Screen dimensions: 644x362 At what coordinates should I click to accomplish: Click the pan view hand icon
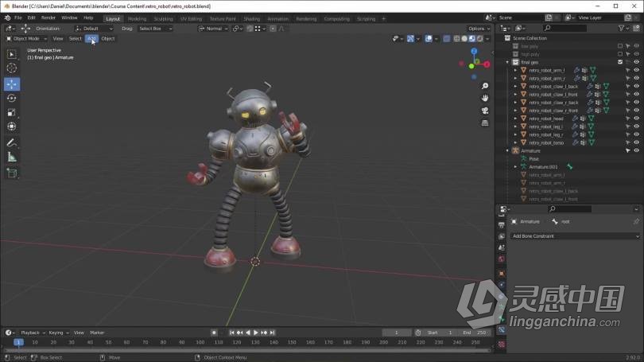(x=485, y=98)
